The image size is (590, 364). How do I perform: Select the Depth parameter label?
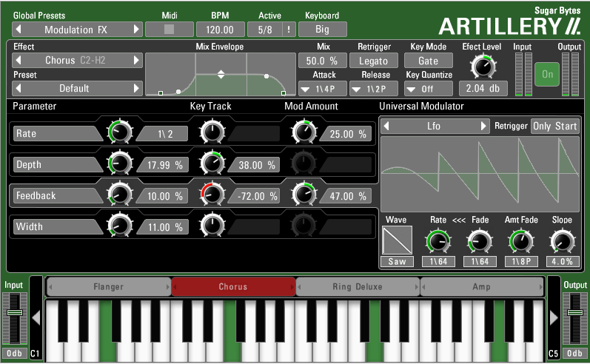[x=57, y=165]
